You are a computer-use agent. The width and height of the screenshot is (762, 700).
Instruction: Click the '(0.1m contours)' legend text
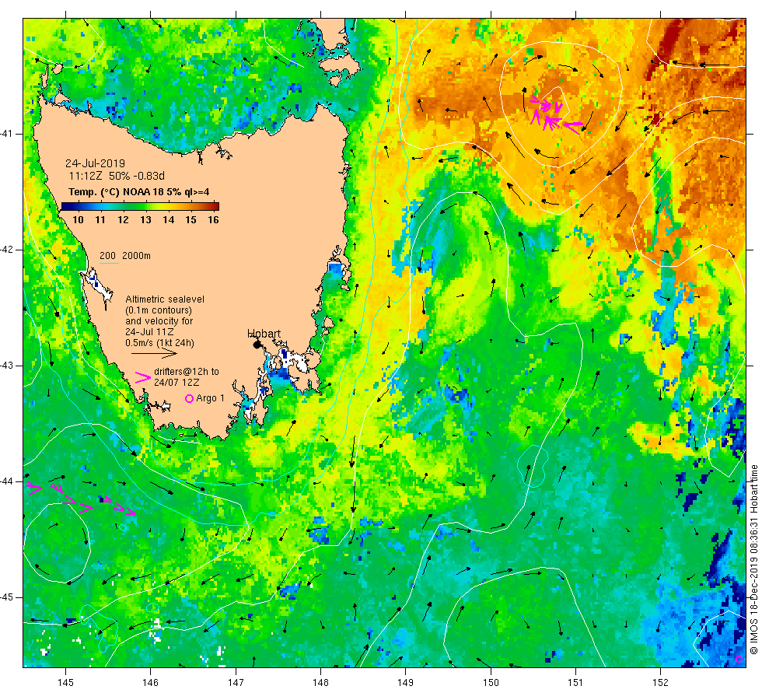click(159, 310)
